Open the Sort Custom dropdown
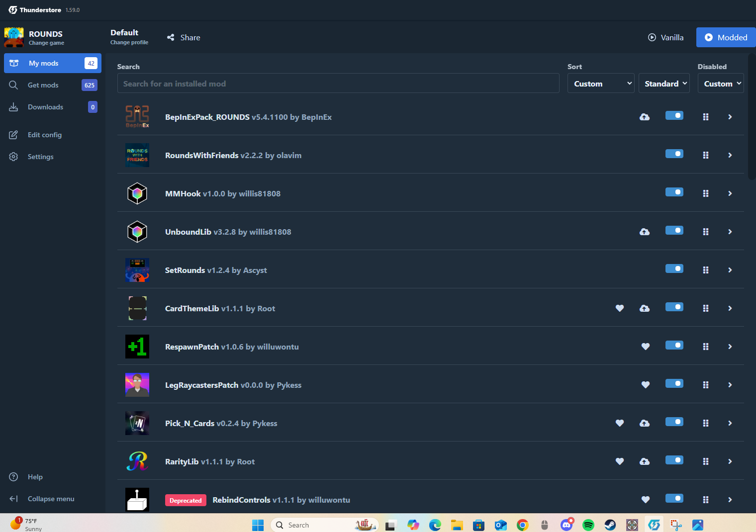Viewport: 756px width, 532px height. [601, 84]
